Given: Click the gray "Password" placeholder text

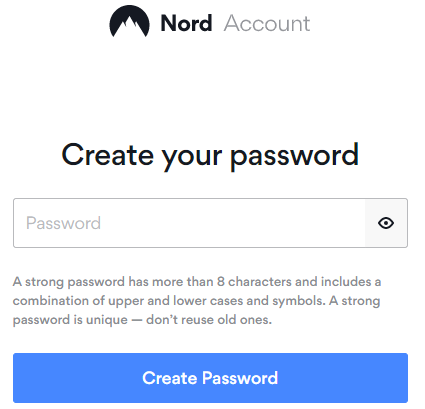Looking at the screenshot, I should (x=63, y=223).
